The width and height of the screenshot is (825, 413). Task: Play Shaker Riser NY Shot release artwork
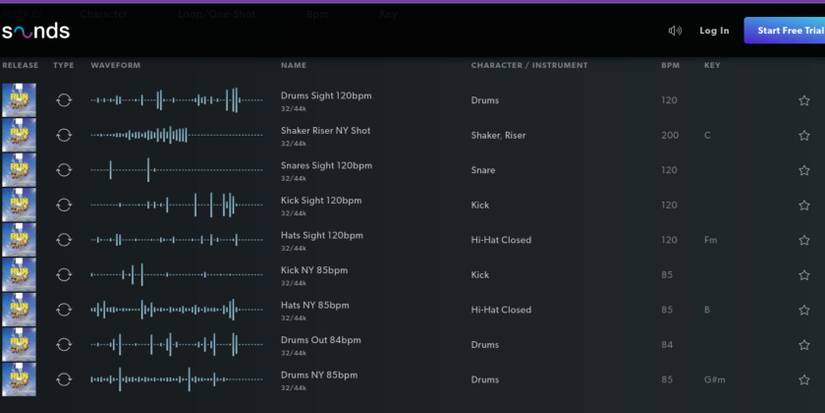tap(19, 135)
